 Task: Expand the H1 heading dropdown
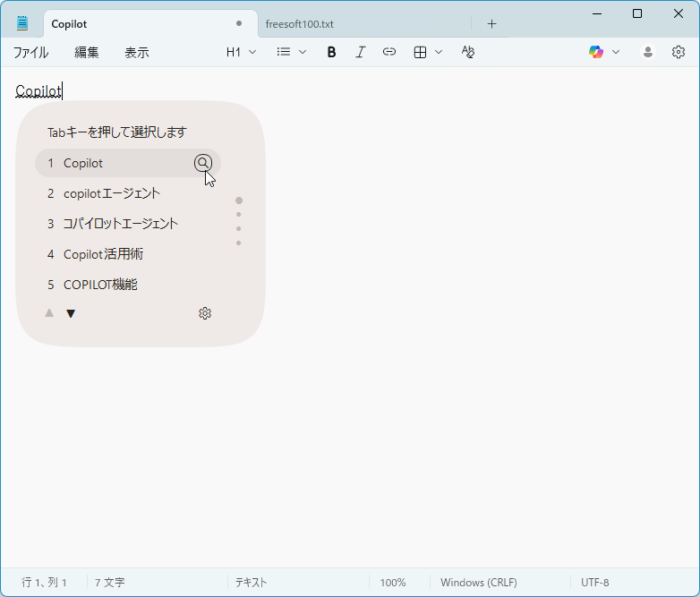pos(241,52)
